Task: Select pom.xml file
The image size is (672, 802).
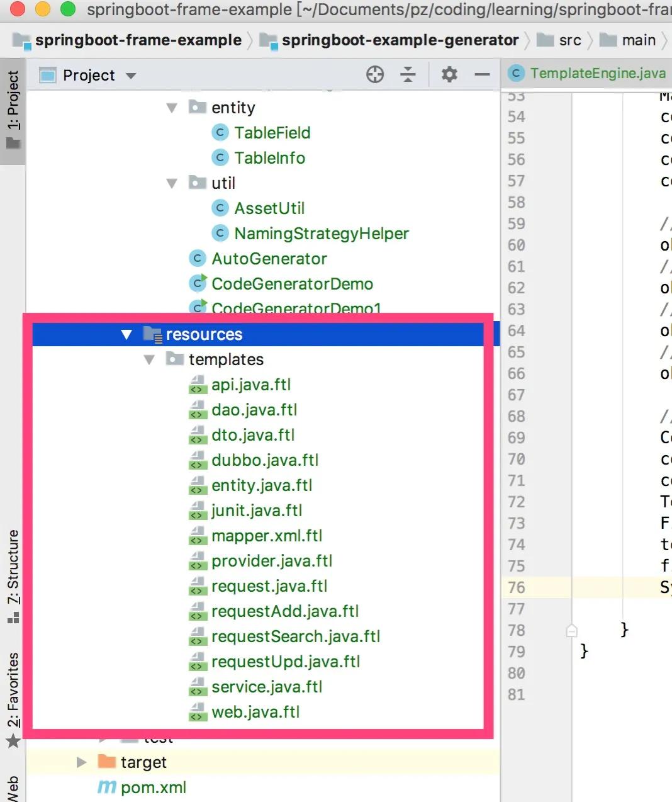Action: (154, 788)
